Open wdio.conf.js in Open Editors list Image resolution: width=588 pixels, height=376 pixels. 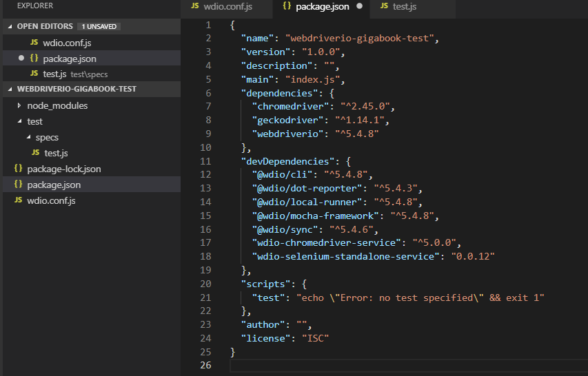(x=92, y=43)
